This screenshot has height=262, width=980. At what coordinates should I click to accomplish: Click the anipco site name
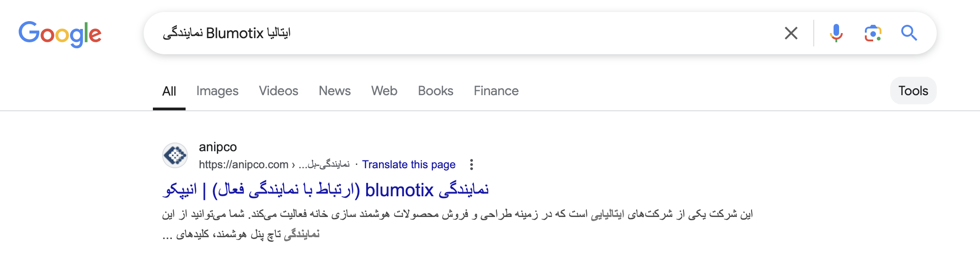pos(218,147)
